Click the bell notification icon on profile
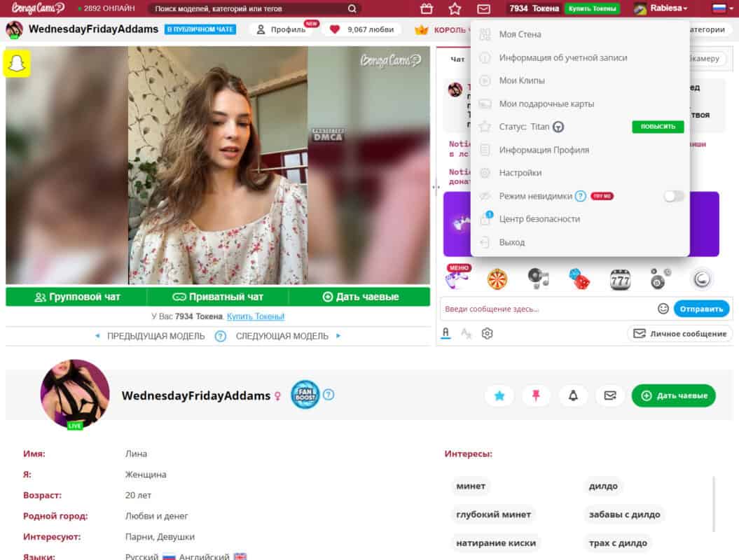Image resolution: width=739 pixels, height=560 pixels. 573,395
